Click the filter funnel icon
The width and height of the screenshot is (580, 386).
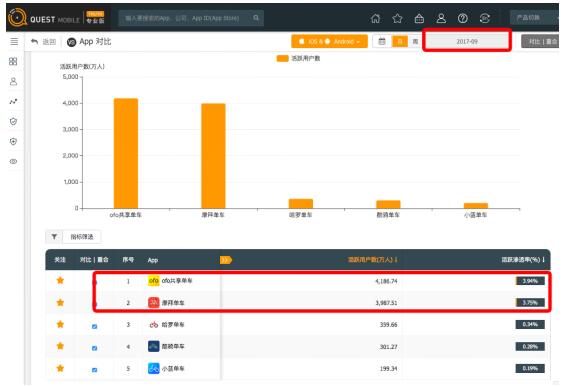tap(54, 237)
